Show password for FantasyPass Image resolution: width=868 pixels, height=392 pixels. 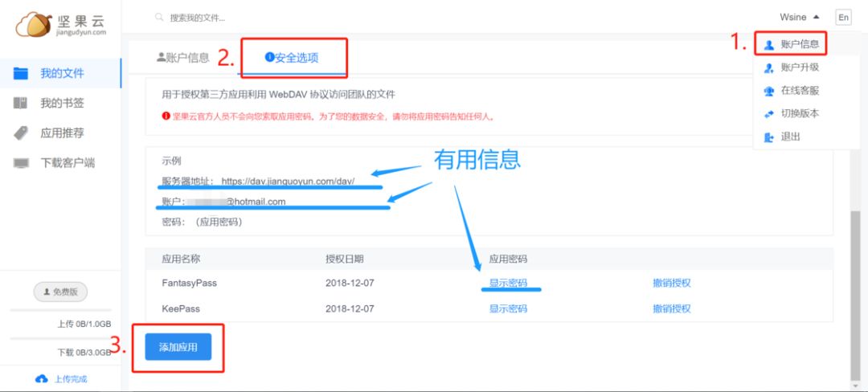tap(508, 283)
